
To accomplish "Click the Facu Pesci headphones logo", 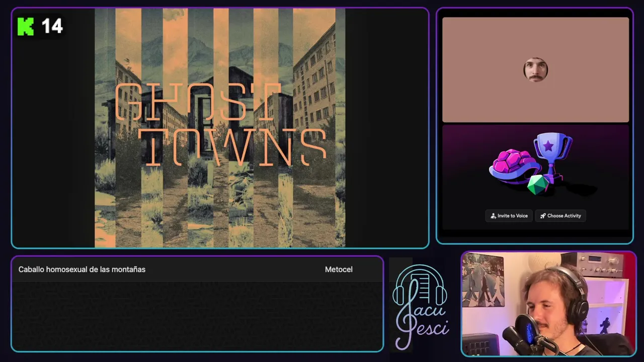I will click(421, 307).
